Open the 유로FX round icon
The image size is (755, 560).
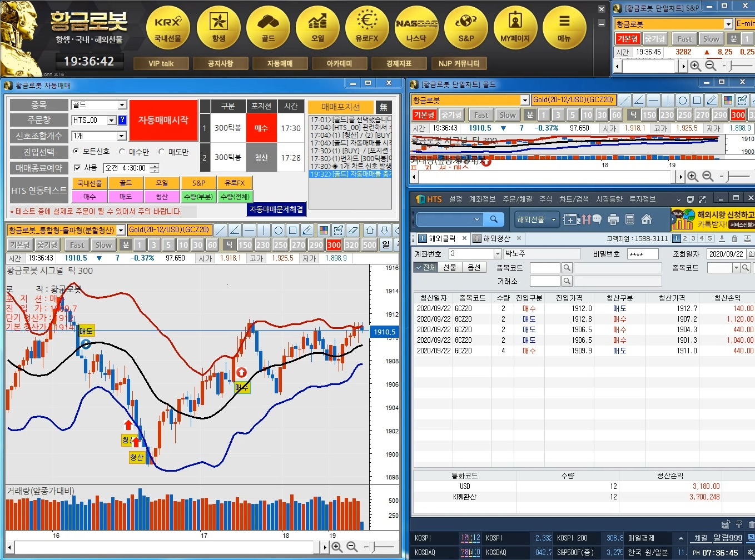(x=367, y=27)
